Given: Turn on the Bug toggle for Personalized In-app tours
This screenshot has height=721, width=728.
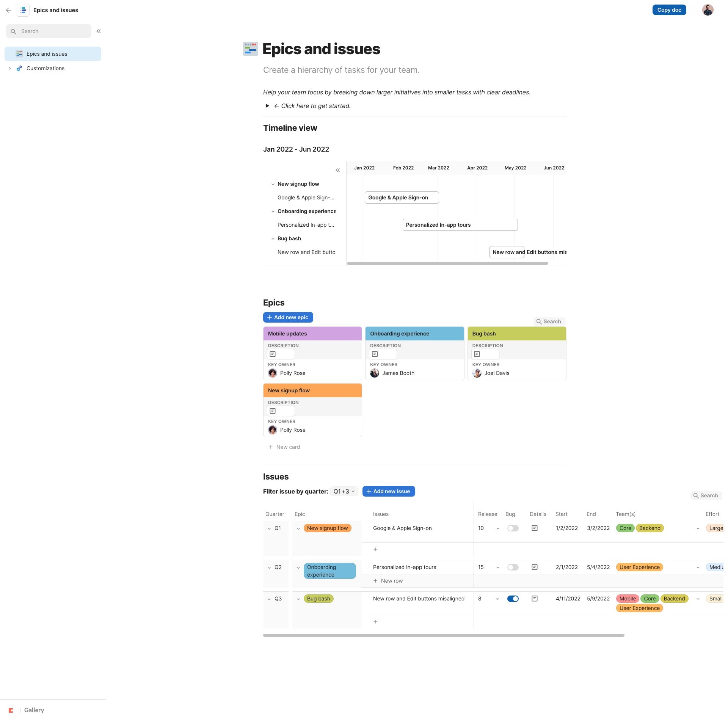Looking at the screenshot, I should tap(513, 567).
